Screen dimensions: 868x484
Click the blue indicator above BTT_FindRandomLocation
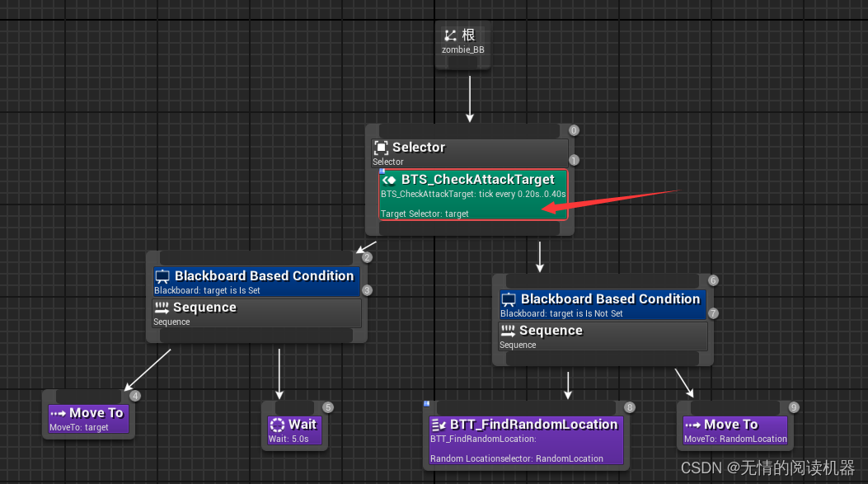click(x=427, y=403)
